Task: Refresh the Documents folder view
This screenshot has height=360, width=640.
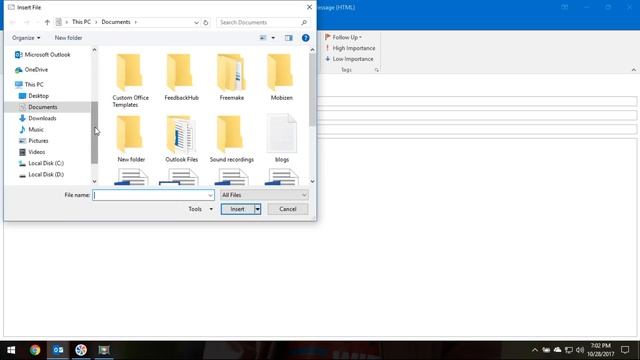Action: click(206, 22)
